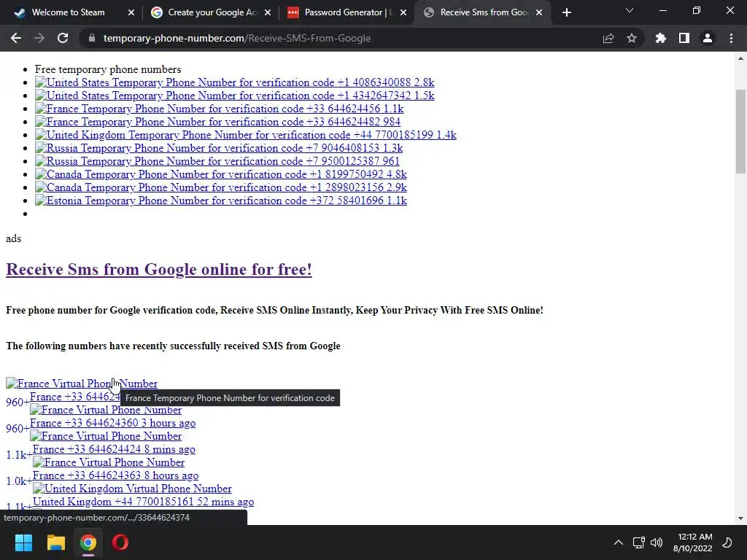Close the Receive Sms from Google tab
Screen dimensions: 747x560
(539, 12)
